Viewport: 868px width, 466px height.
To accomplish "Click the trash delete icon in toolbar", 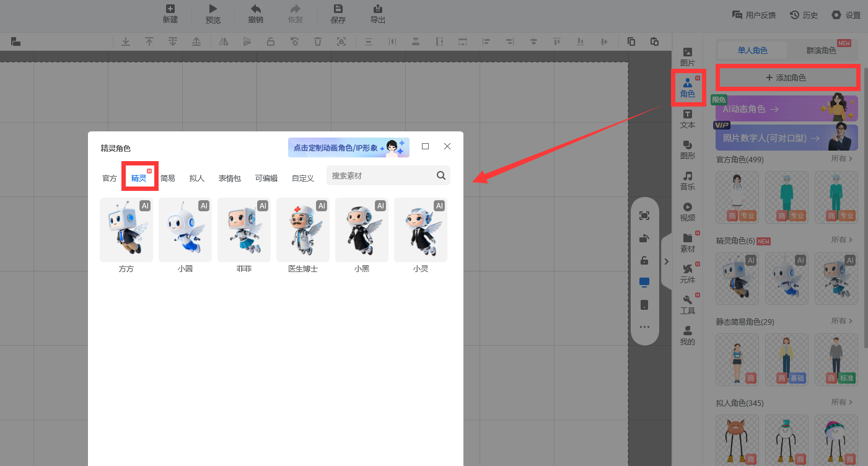I will 318,42.
